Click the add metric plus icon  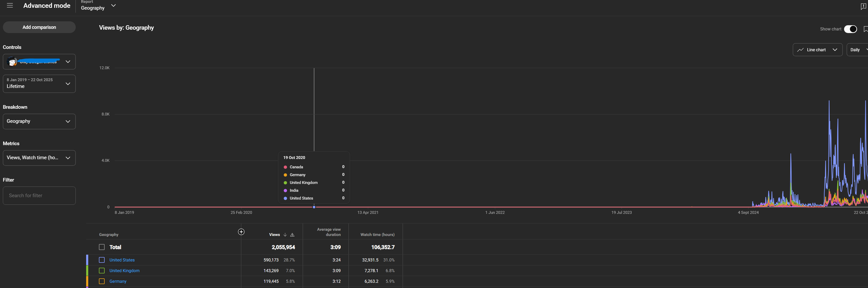tap(241, 232)
